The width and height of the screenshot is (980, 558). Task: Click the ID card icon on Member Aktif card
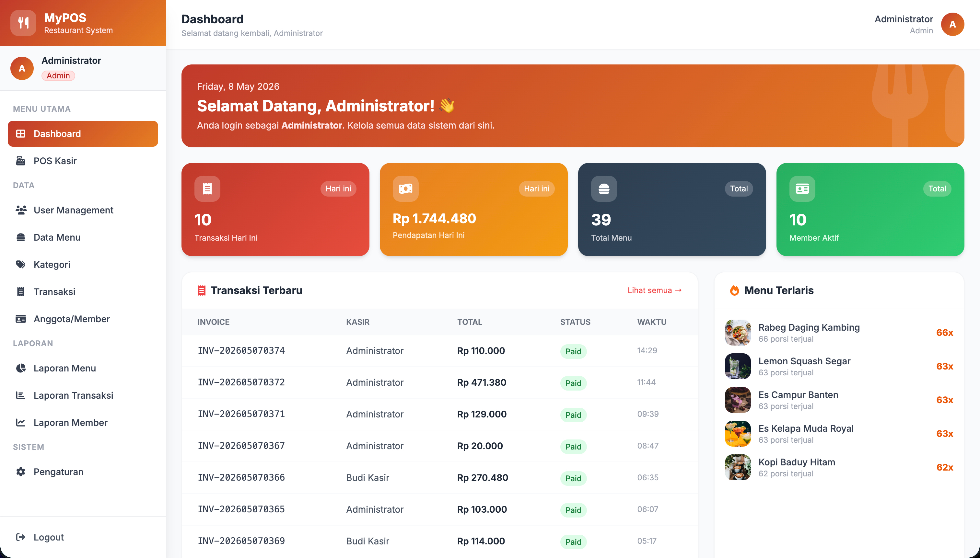coord(802,188)
